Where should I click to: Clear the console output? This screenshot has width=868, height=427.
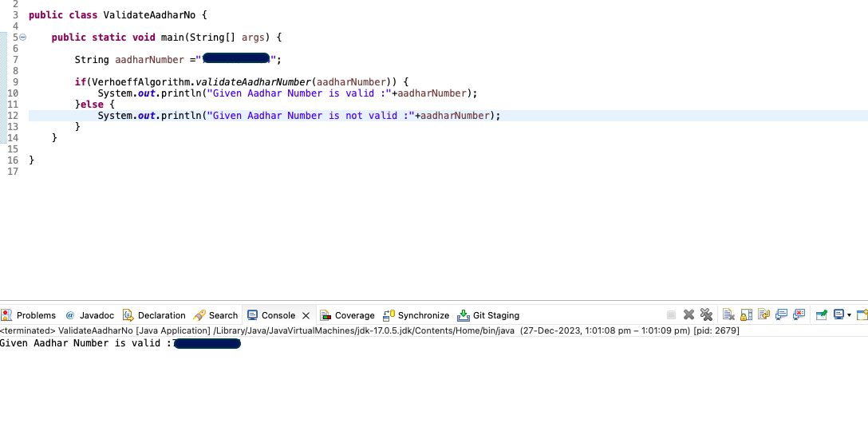pyautogui.click(x=728, y=314)
